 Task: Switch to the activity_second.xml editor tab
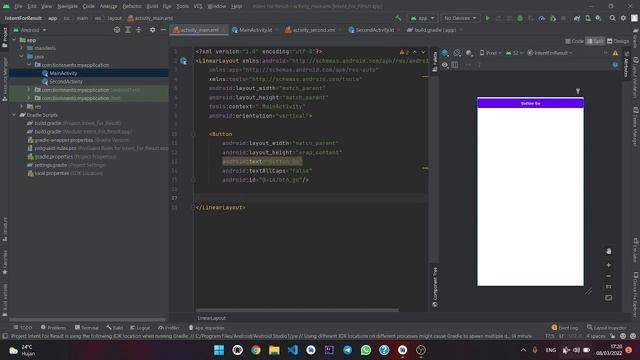(310, 30)
